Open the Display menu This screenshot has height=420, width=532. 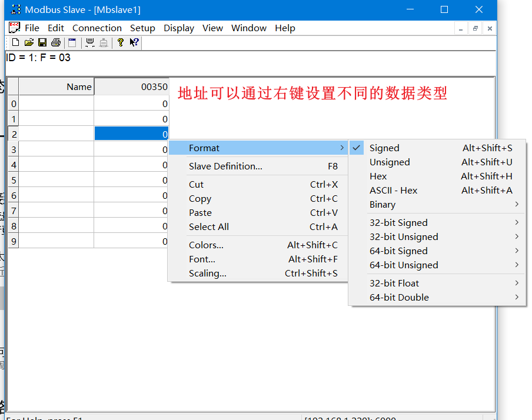tap(179, 28)
